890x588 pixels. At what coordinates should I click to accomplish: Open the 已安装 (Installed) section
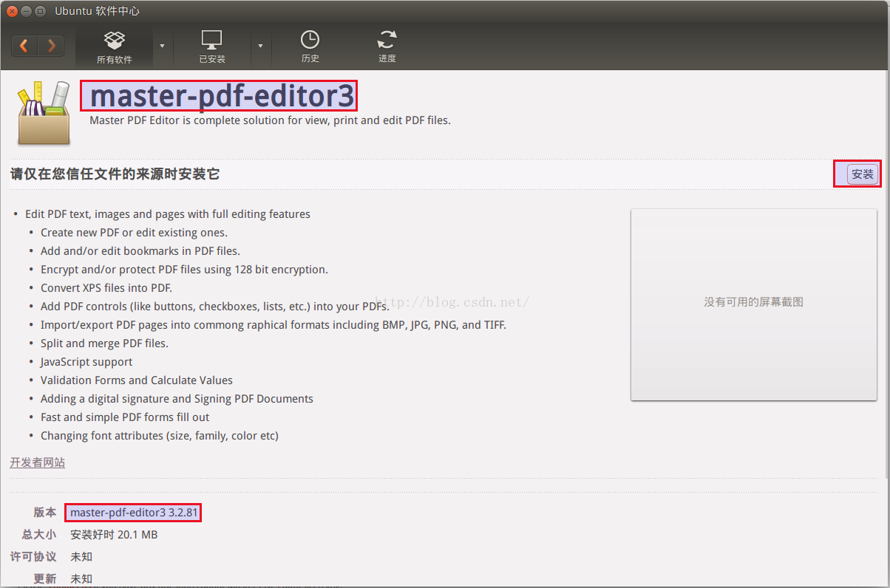click(x=212, y=47)
